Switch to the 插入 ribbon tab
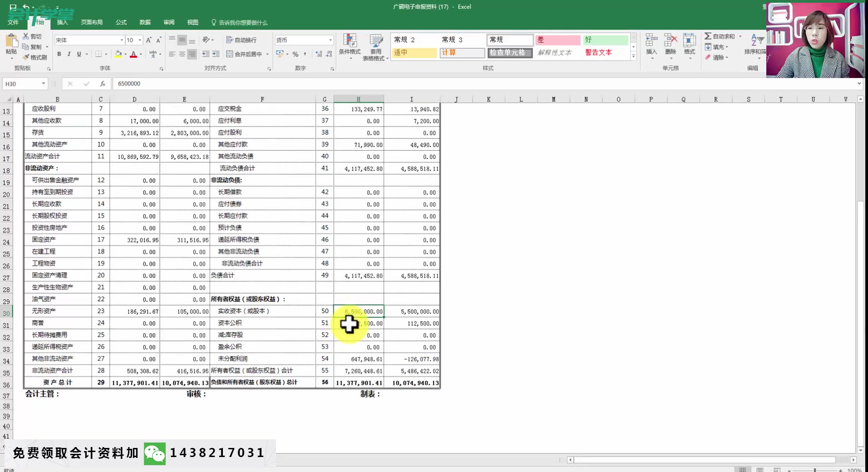Screen dimensions: 868x472 [x=63, y=22]
